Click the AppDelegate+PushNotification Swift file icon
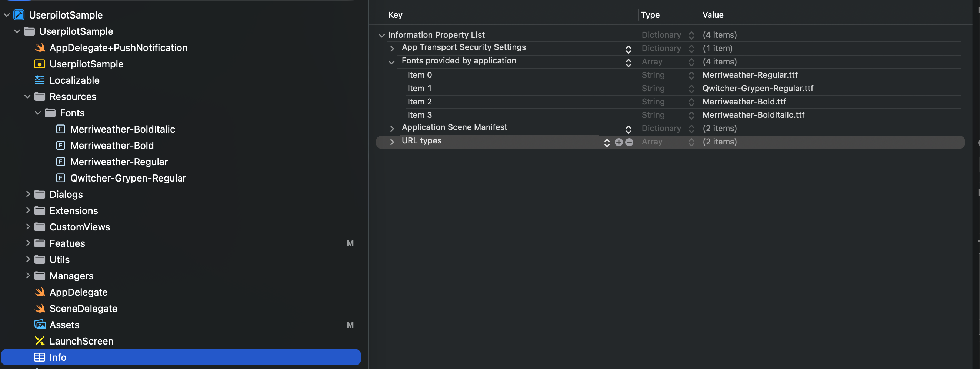The image size is (980, 369). (x=40, y=47)
